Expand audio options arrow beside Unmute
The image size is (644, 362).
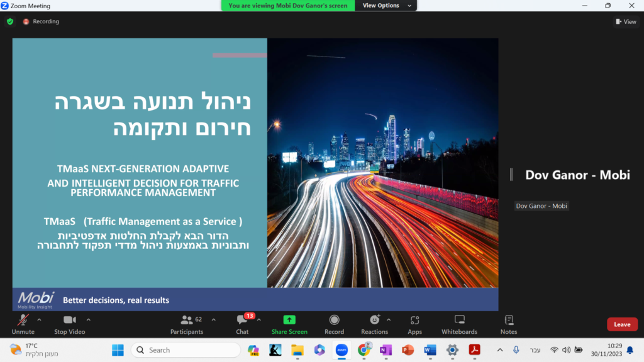pos(39,319)
